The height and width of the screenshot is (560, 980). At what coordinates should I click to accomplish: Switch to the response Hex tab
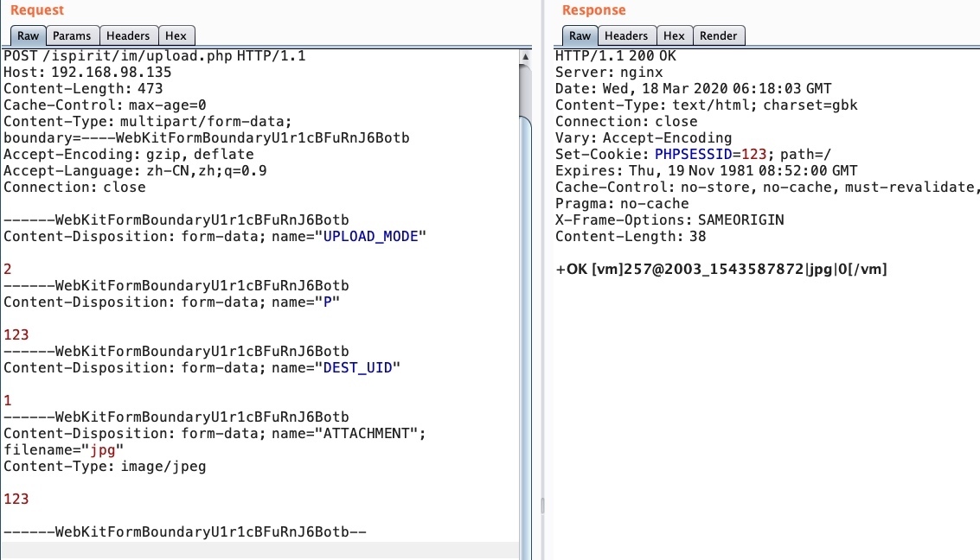[674, 35]
